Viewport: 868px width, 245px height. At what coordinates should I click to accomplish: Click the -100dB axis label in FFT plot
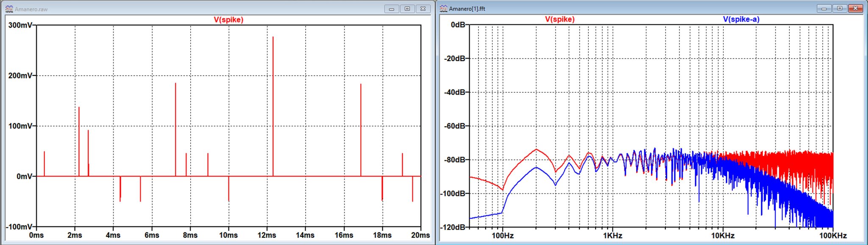click(x=453, y=193)
